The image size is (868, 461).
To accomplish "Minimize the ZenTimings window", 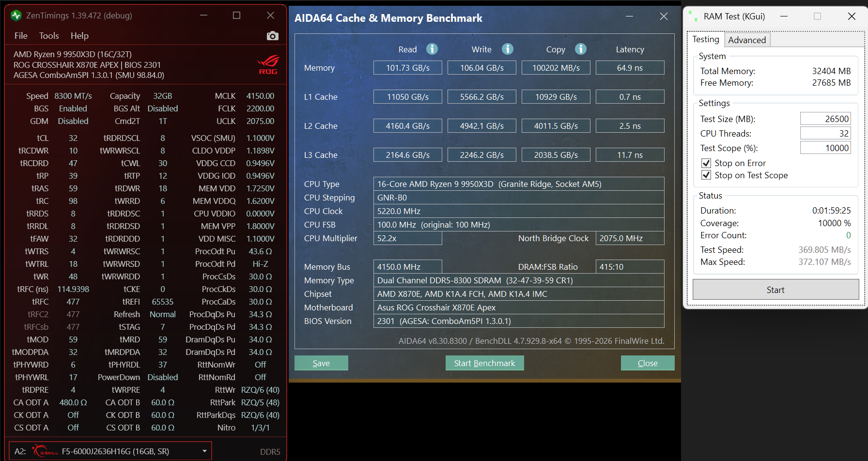I will (204, 15).
